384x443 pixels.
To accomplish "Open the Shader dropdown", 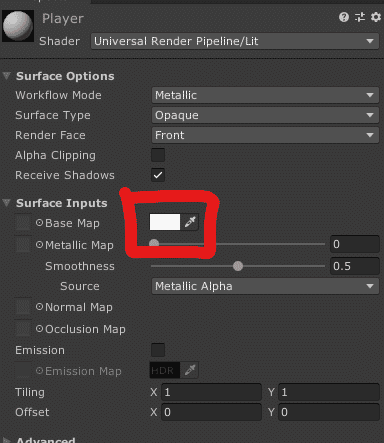I will (x=235, y=41).
